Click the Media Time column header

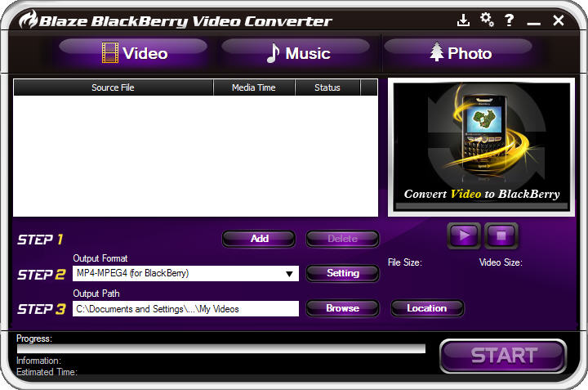pos(253,87)
